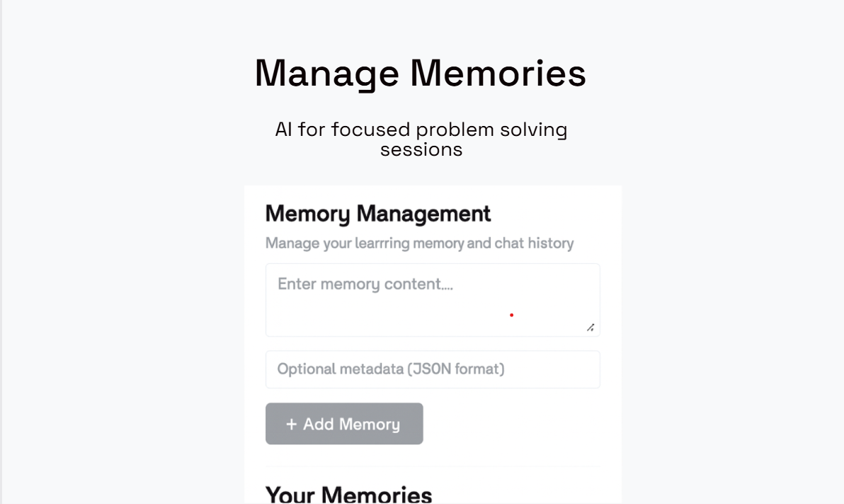Click the learning memory and chat history description
This screenshot has height=504, width=844.
419,244
